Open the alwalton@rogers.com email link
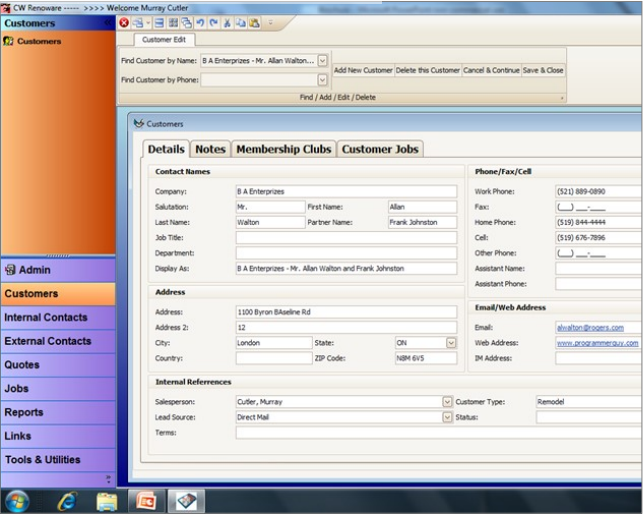This screenshot has height=514, width=643. (x=590, y=327)
